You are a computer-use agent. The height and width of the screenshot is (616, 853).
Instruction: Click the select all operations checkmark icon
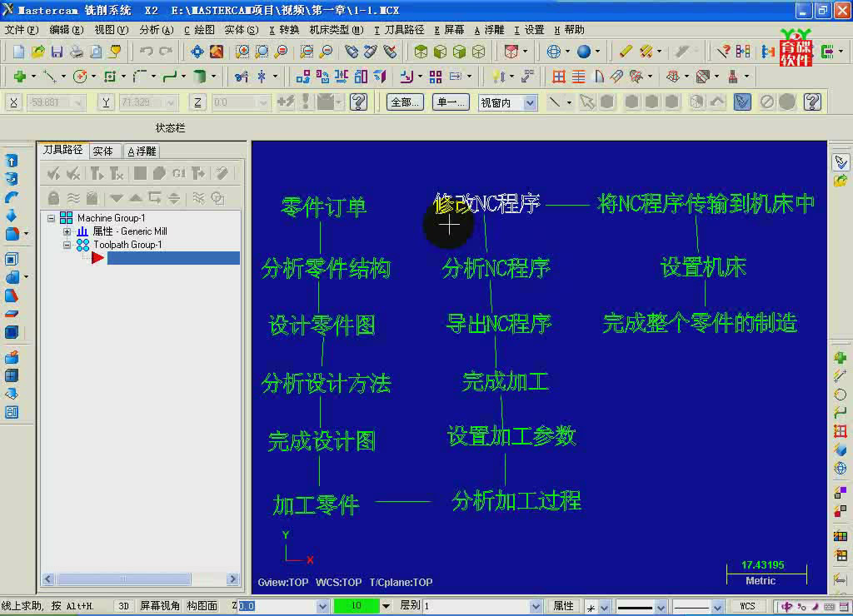tap(53, 173)
